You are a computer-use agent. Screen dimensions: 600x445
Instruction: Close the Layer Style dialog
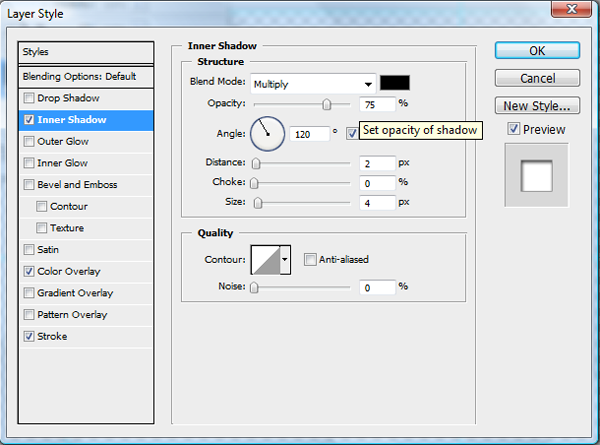(x=571, y=9)
